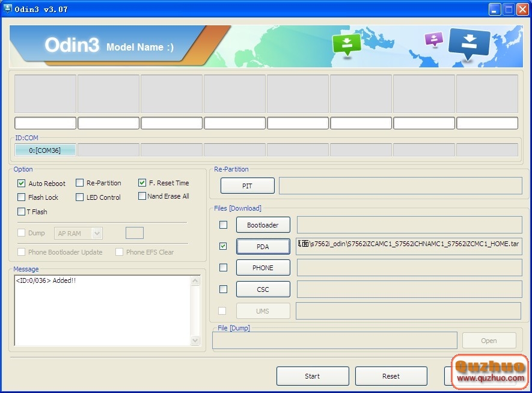532x393 pixels.
Task: Click the Odin3 title bar app icon
Action: point(7,9)
